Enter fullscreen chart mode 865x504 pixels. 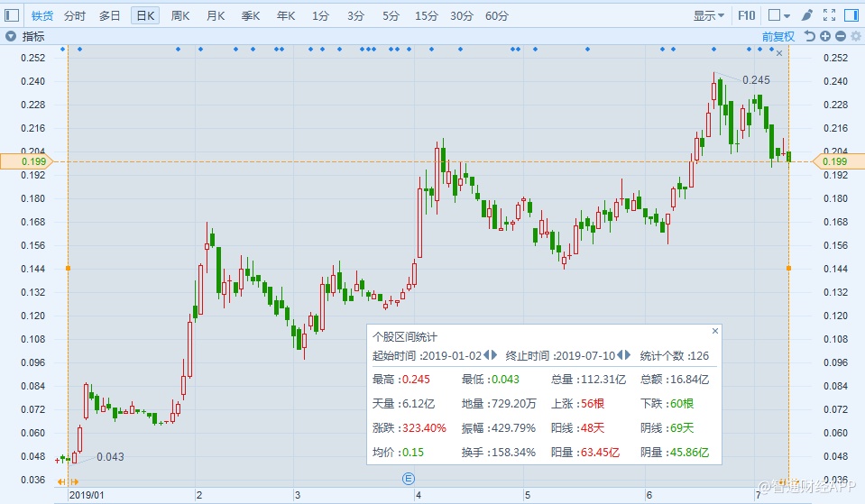829,15
